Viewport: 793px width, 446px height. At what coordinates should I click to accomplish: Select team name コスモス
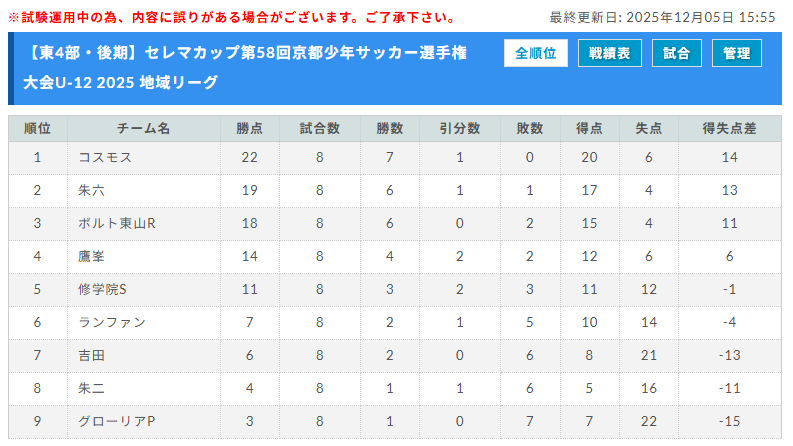pos(105,157)
